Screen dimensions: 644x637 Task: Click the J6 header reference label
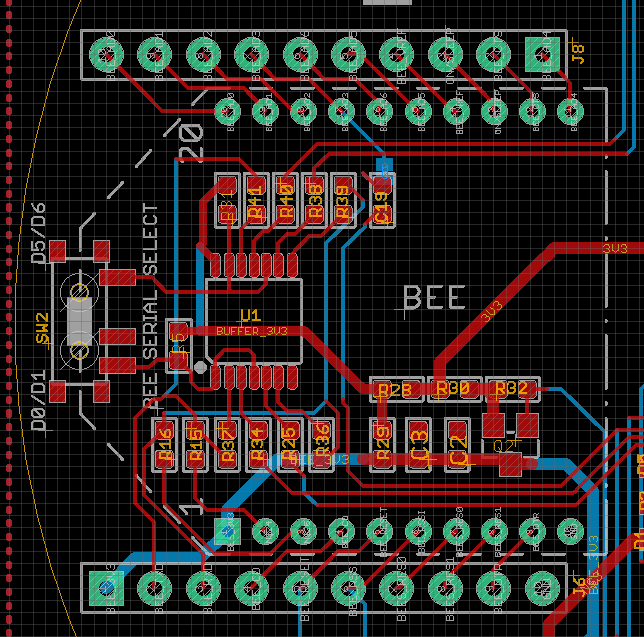pos(580,586)
